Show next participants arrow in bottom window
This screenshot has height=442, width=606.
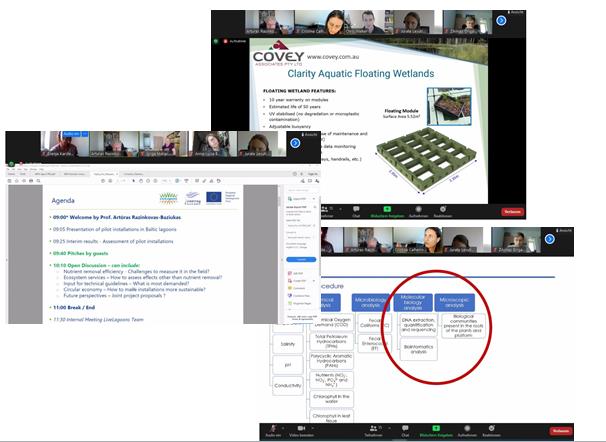550,239
